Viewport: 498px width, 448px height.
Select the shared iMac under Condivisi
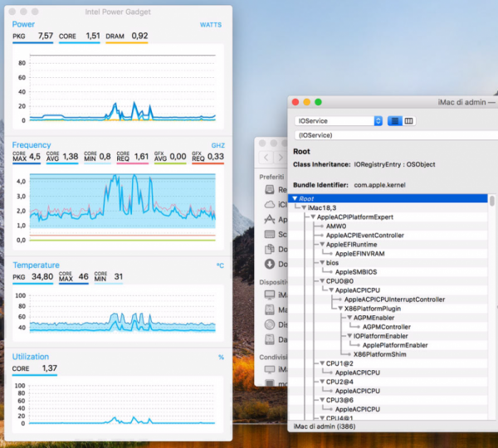pyautogui.click(x=276, y=369)
